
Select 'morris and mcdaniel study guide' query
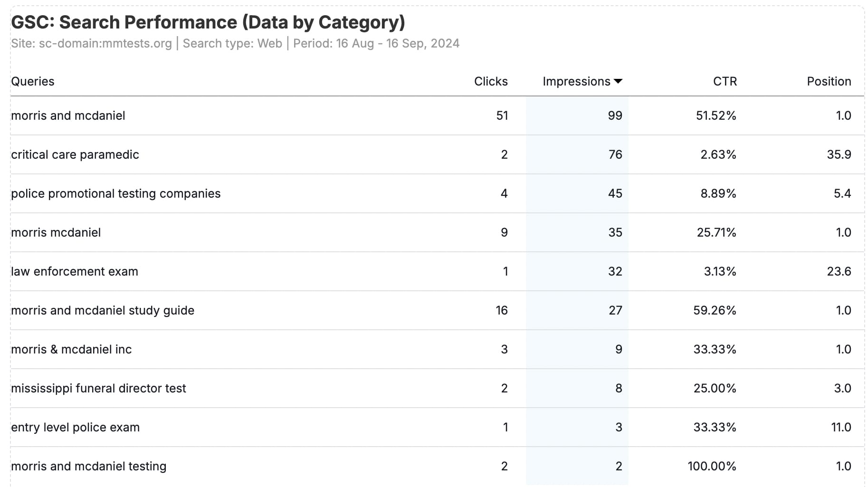coord(103,311)
